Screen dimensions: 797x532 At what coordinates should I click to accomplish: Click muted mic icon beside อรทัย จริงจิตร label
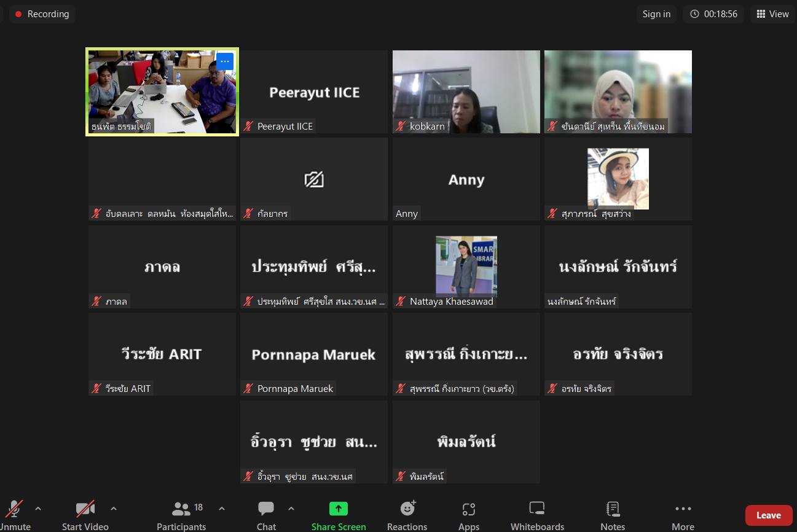pyautogui.click(x=553, y=389)
